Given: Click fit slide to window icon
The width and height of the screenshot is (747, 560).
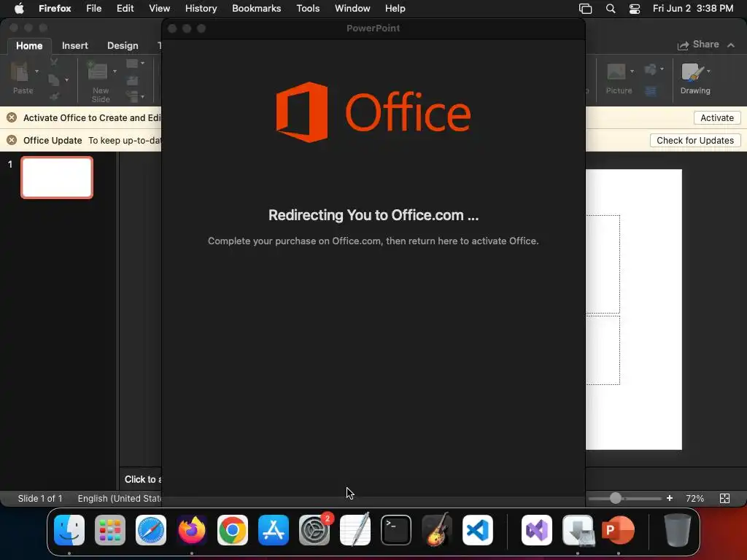Looking at the screenshot, I should tap(724, 498).
